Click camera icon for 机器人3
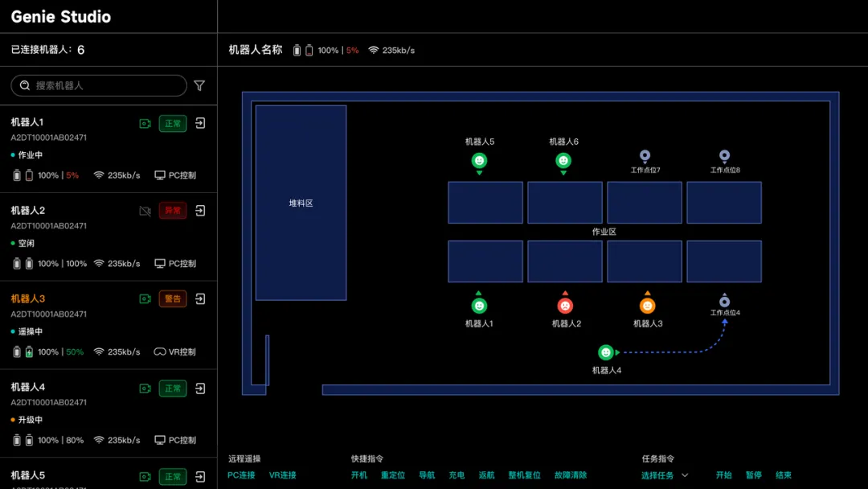Screen dimensions: 868x489 tap(145, 299)
